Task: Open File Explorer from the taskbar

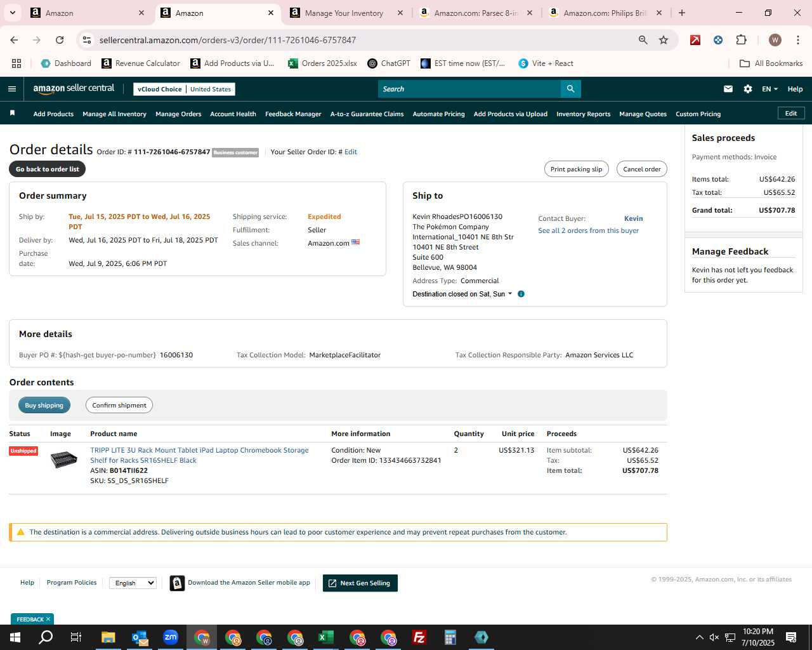Action: click(x=108, y=637)
